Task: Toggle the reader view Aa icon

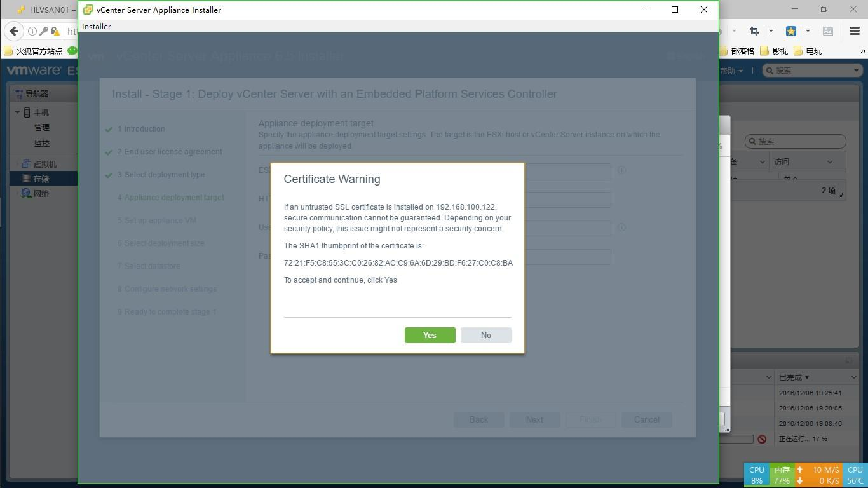Action: pos(827,30)
